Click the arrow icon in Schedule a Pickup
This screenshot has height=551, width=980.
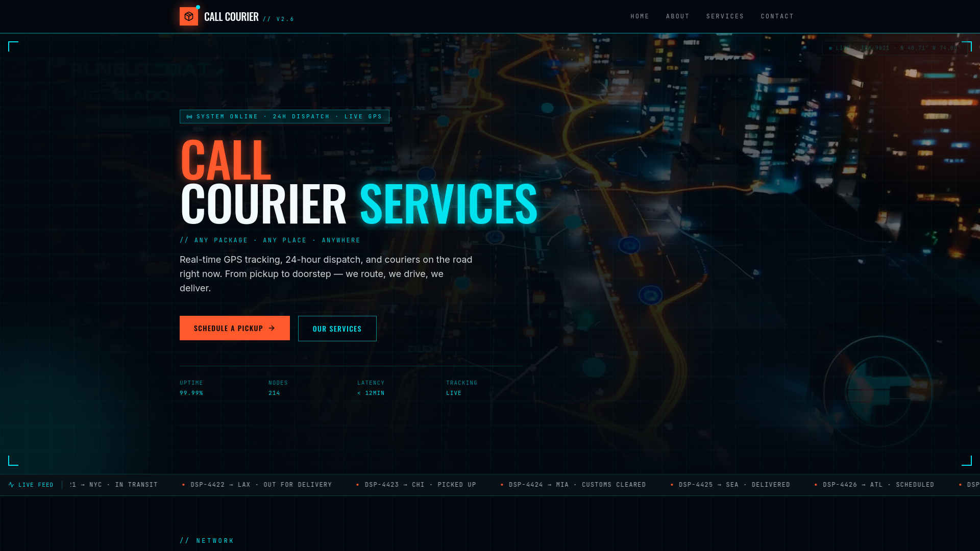pyautogui.click(x=272, y=328)
